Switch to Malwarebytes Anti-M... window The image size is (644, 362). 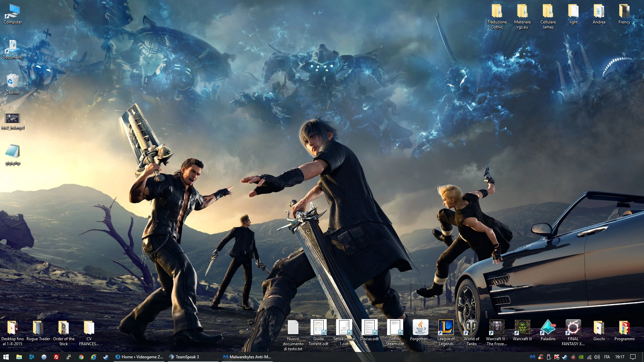[247, 357]
